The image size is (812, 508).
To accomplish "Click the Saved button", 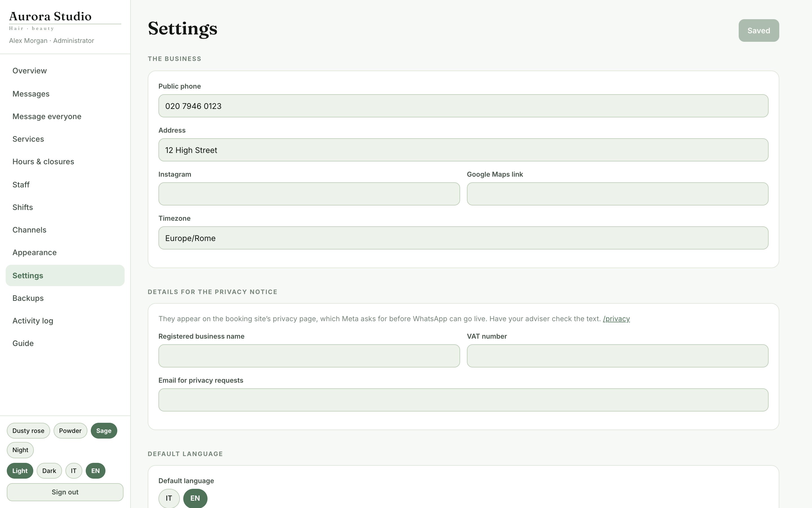I will (759, 30).
